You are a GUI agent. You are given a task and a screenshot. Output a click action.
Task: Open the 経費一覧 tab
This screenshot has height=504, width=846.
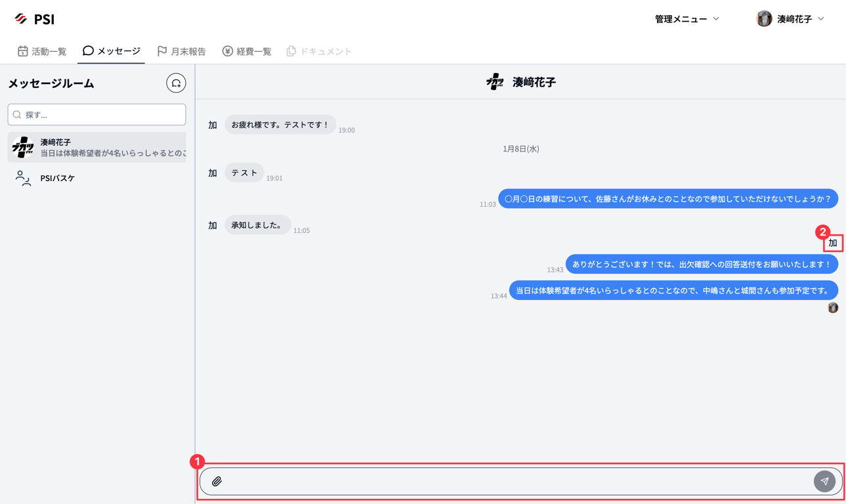247,51
